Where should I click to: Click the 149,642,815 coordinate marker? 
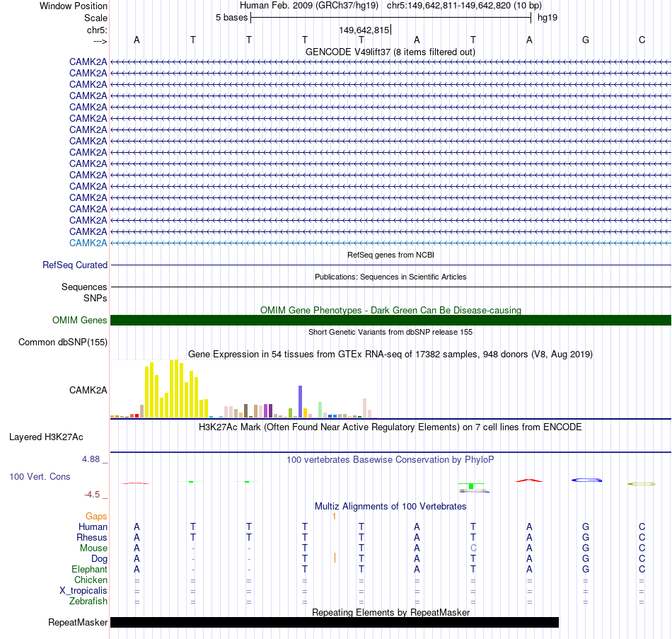tap(364, 30)
